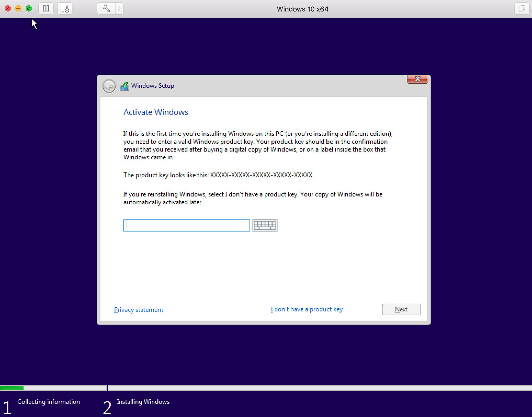Click the Installing Windows step label
This screenshot has height=417, width=532.
coord(143,402)
